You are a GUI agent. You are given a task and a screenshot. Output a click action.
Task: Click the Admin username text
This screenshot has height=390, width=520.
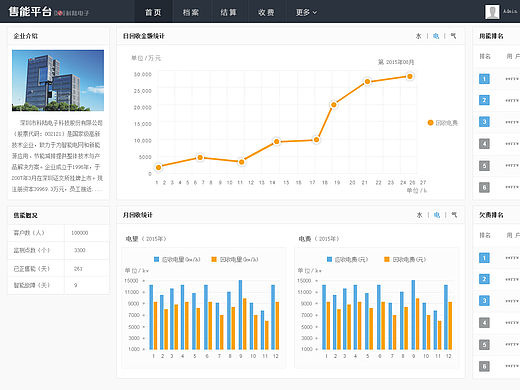point(510,11)
